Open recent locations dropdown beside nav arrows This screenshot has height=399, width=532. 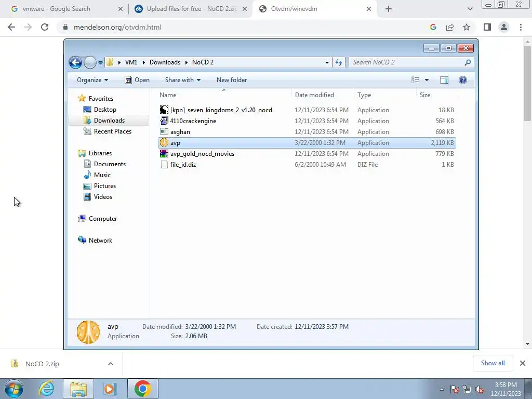[100, 63]
